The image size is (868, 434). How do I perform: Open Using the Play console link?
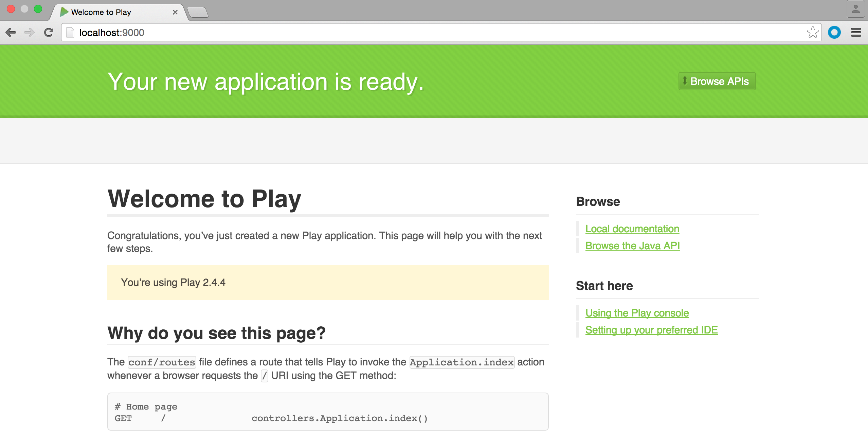click(x=637, y=313)
